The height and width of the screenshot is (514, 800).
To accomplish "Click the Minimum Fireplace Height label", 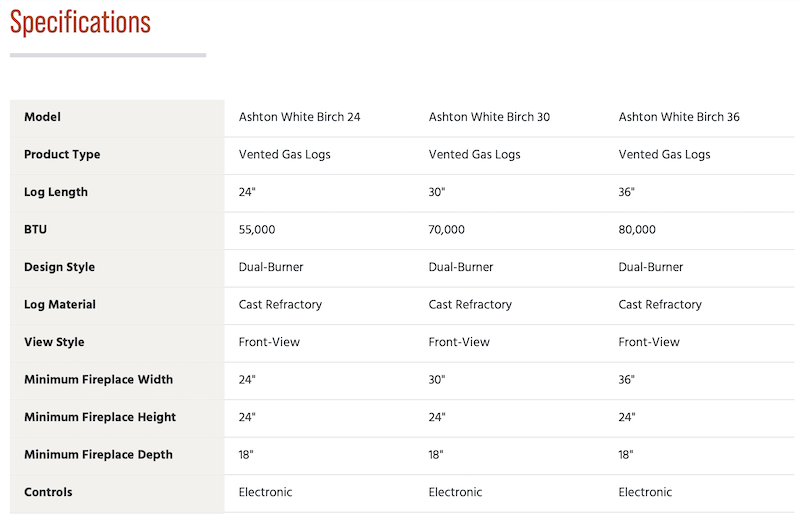I will pyautogui.click(x=100, y=417).
